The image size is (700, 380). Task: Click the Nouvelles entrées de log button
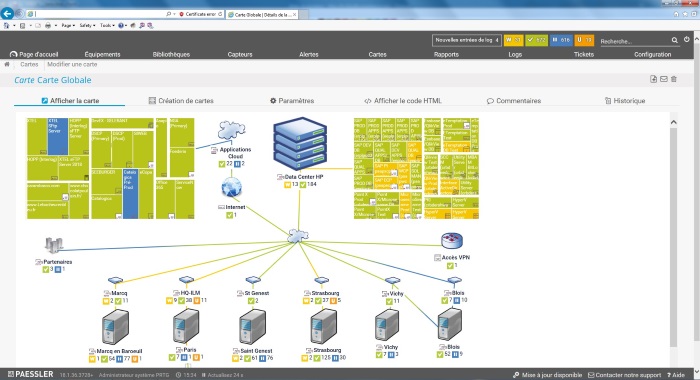(x=467, y=40)
